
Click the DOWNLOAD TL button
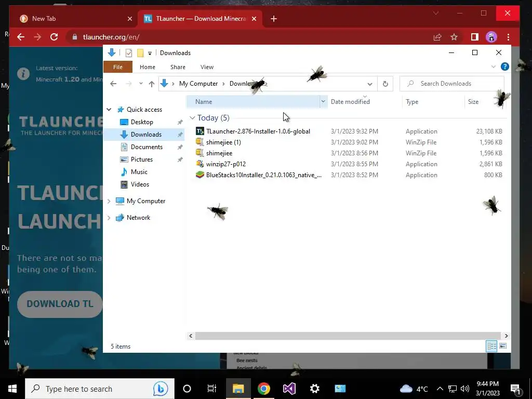pyautogui.click(x=60, y=303)
